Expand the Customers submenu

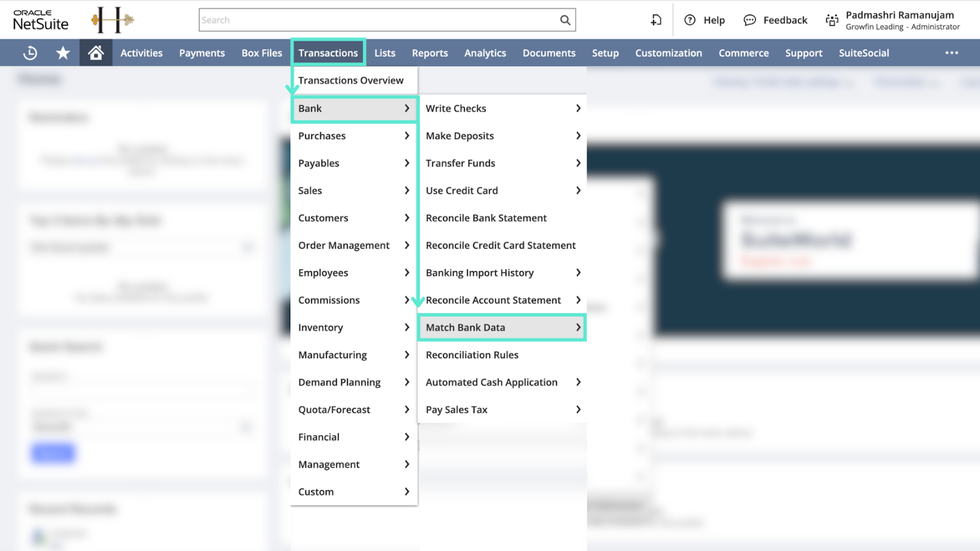point(354,218)
